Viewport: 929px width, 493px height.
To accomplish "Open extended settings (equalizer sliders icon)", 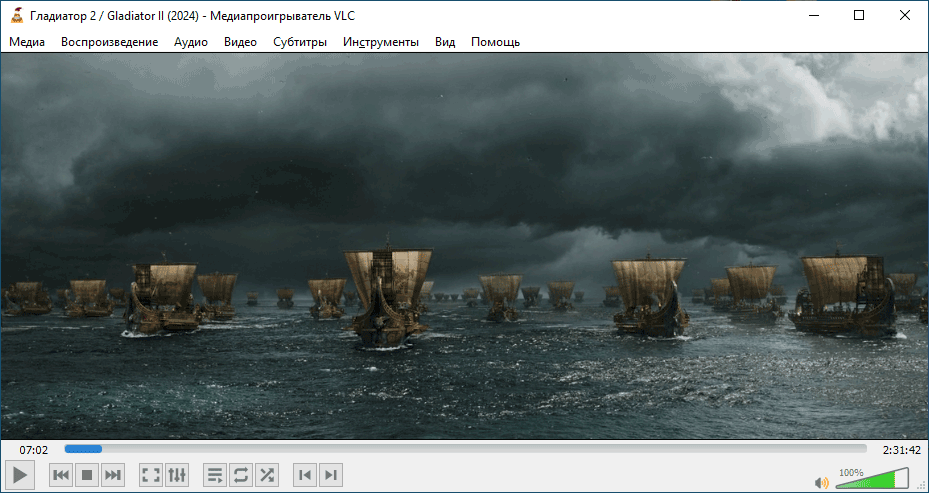I will (177, 475).
